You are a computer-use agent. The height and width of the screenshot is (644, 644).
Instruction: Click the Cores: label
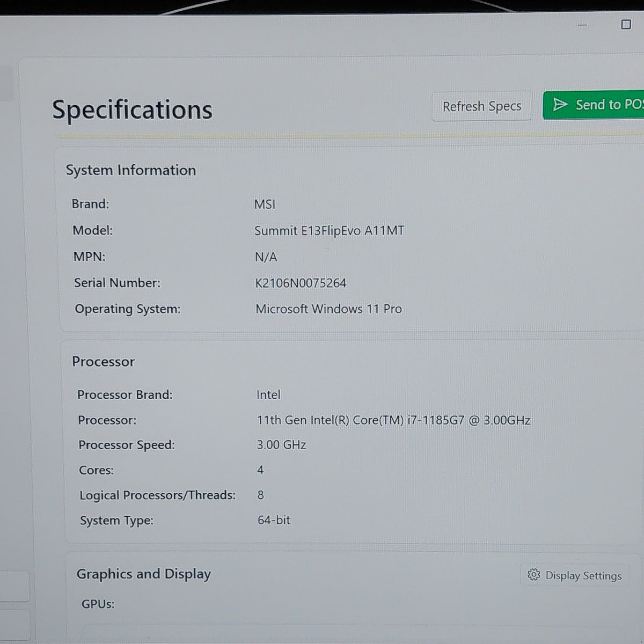pos(96,470)
